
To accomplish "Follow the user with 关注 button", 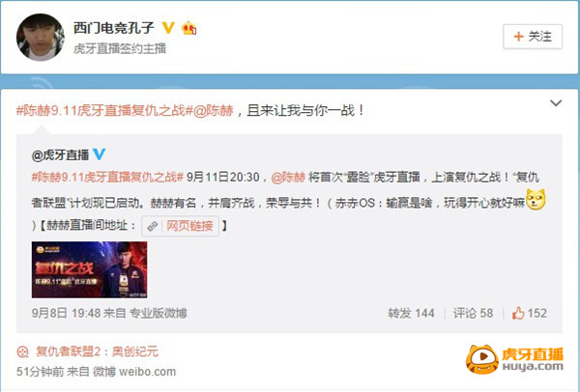I will (533, 37).
